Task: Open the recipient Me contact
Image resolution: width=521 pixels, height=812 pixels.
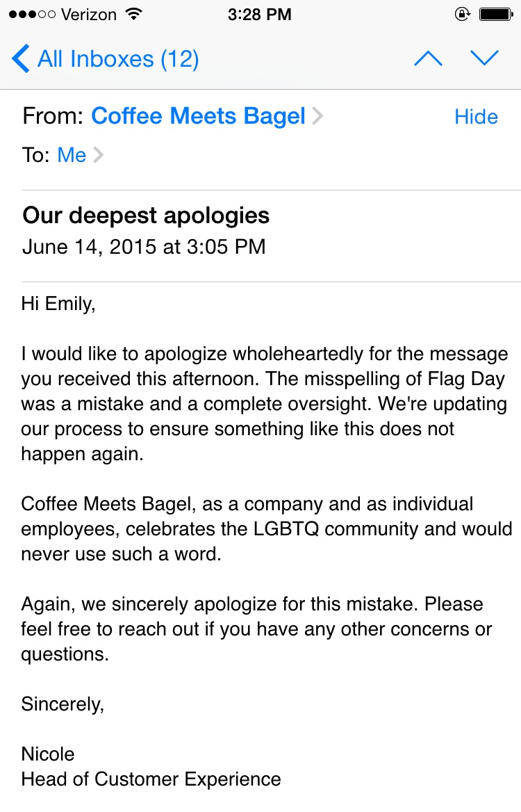Action: tap(72, 155)
